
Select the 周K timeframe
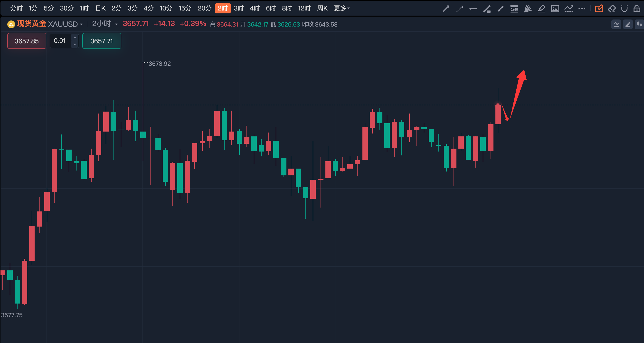tap(322, 9)
